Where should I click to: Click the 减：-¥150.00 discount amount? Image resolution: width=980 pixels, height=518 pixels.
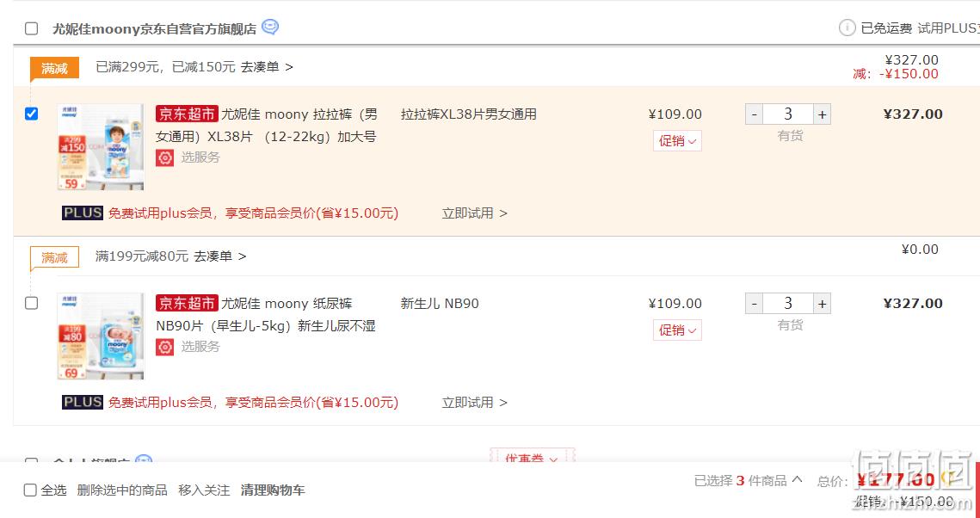point(896,74)
